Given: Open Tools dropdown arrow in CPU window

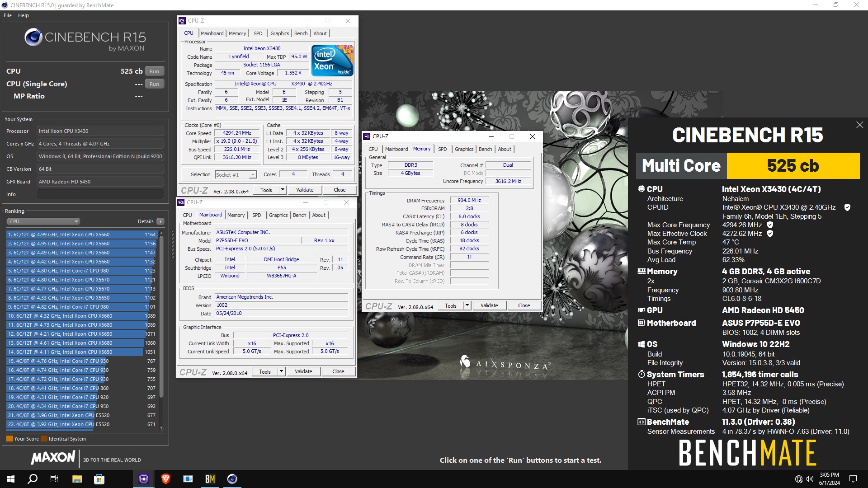Looking at the screenshot, I should click(x=283, y=190).
